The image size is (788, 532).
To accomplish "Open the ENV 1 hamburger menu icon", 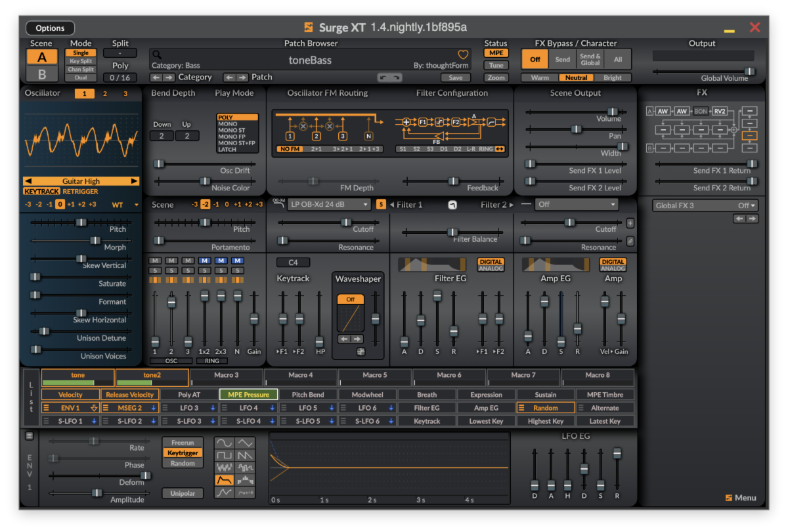I will point(29,435).
